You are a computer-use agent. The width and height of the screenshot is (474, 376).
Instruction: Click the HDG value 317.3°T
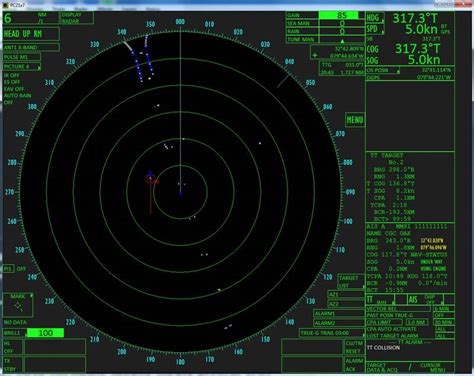416,18
